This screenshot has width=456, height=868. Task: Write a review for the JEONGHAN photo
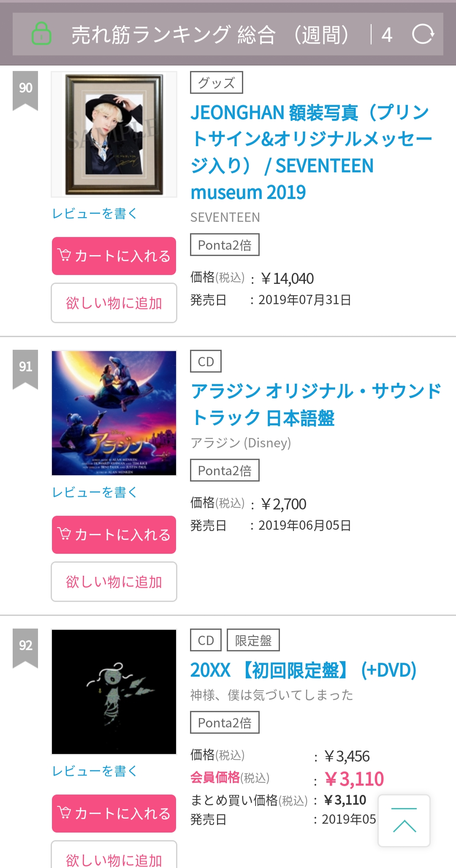tap(95, 214)
